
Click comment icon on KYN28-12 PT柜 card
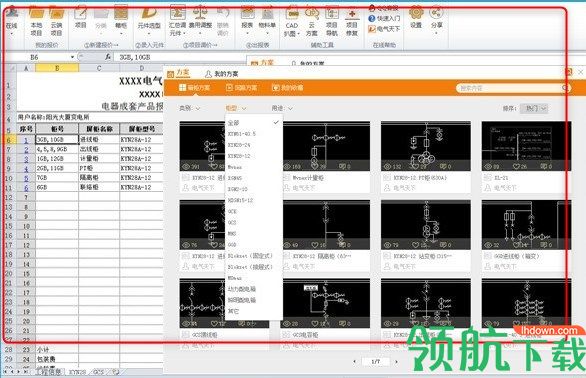[443, 166]
